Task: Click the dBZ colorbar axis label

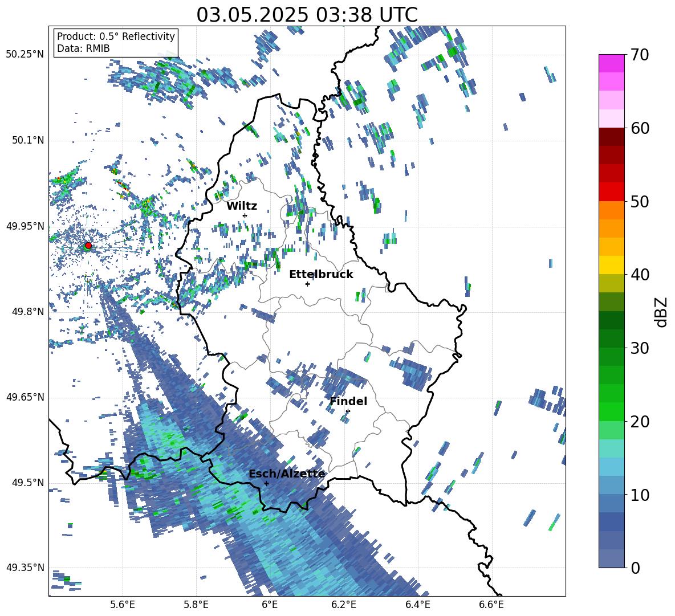Action: click(662, 312)
